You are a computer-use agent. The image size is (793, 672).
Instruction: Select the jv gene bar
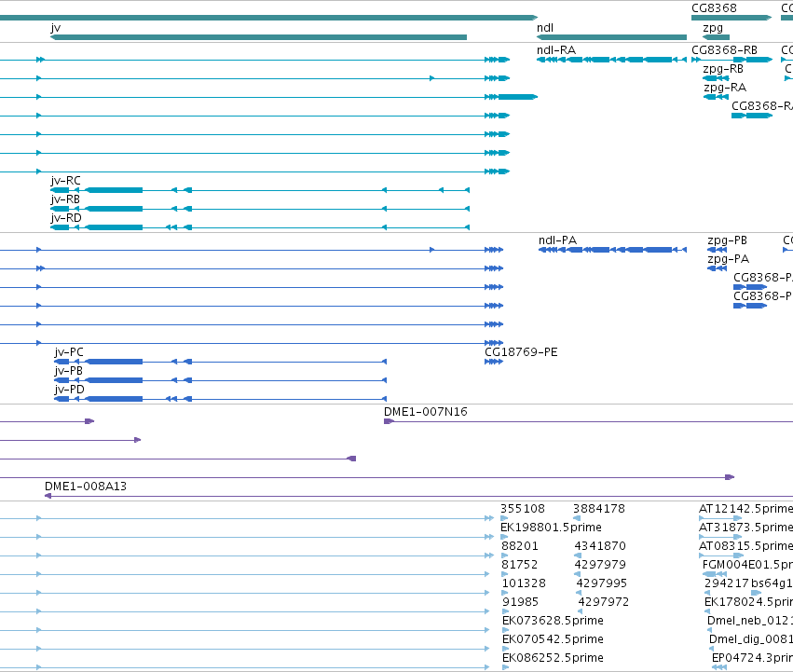(x=258, y=37)
